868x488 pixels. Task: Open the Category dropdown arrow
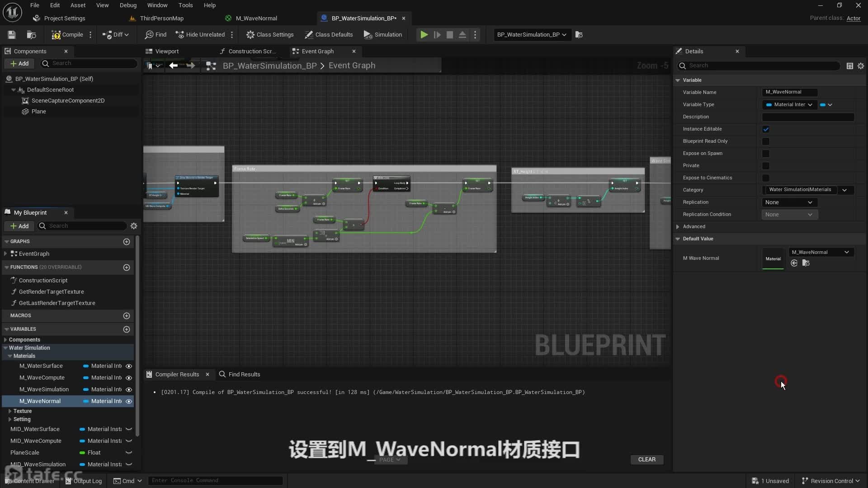[844, 190]
